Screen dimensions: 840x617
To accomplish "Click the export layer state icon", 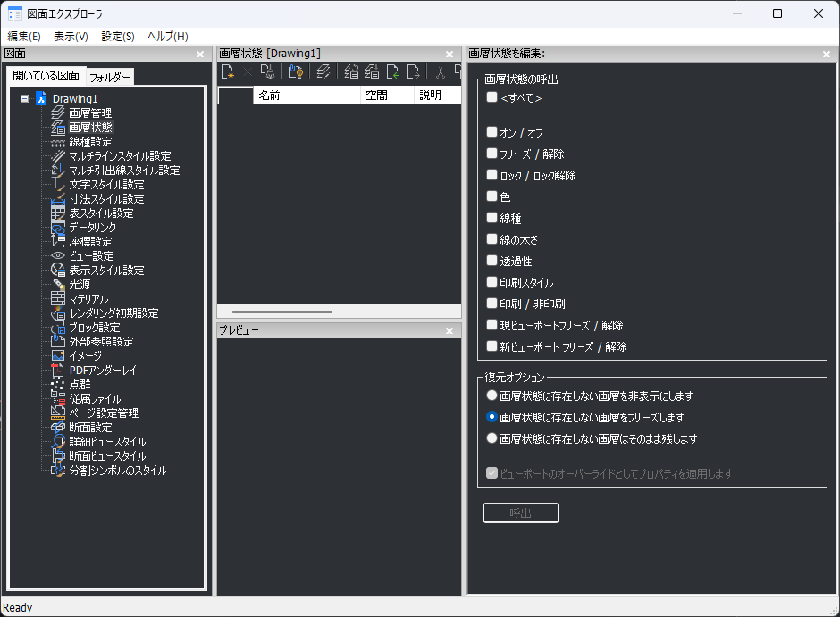I will [x=413, y=72].
